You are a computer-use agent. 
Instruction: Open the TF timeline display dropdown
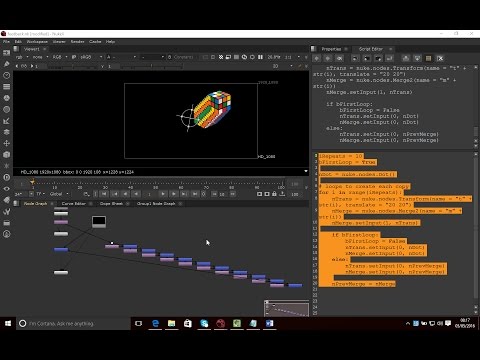pyautogui.click(x=40, y=194)
